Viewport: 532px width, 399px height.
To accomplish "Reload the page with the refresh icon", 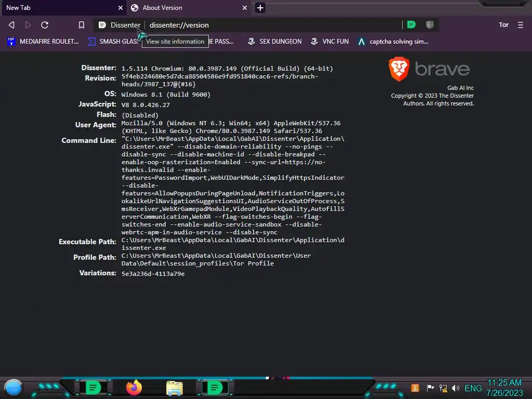I will [x=45, y=25].
